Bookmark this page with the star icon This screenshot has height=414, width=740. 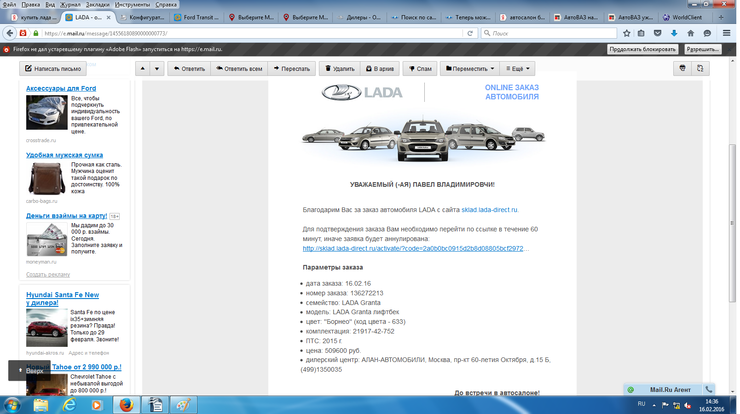[626, 34]
